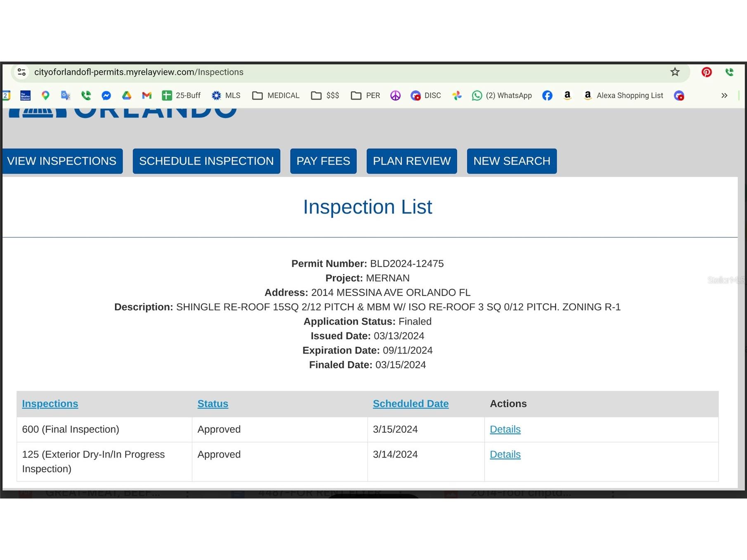
Task: Click the application status Finaled
Action: 415,321
